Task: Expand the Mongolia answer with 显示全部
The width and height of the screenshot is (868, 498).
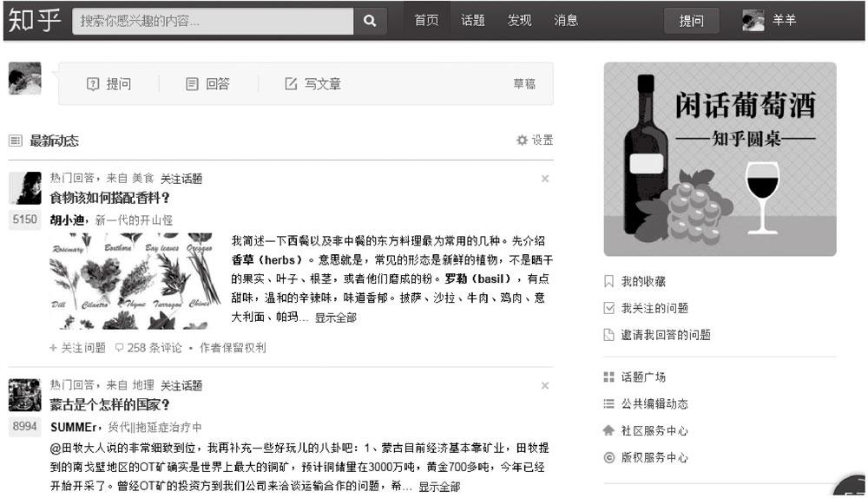Action: (439, 487)
